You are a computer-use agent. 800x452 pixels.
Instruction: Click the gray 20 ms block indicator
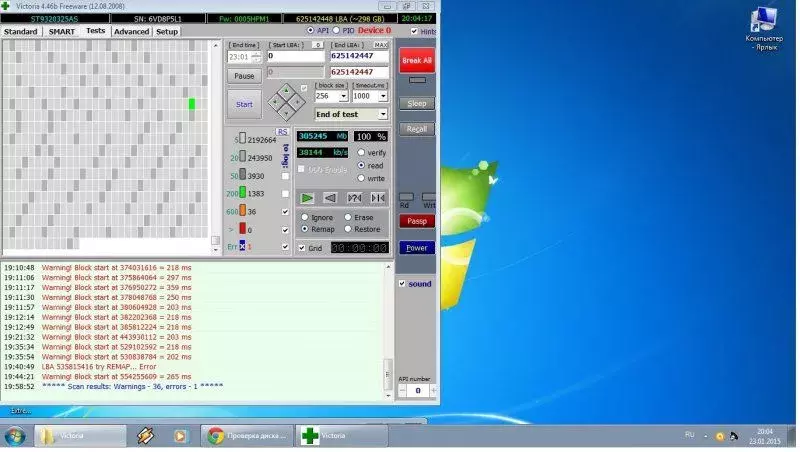[x=243, y=157]
